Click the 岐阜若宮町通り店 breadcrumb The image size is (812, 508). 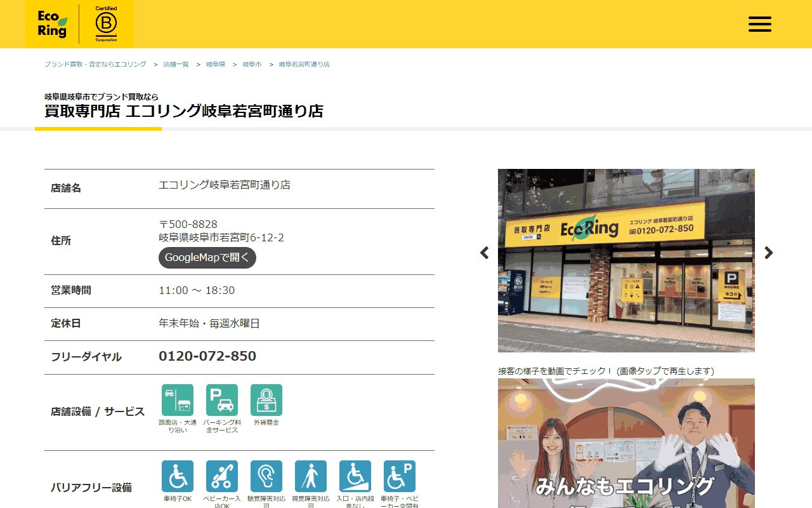[x=304, y=64]
